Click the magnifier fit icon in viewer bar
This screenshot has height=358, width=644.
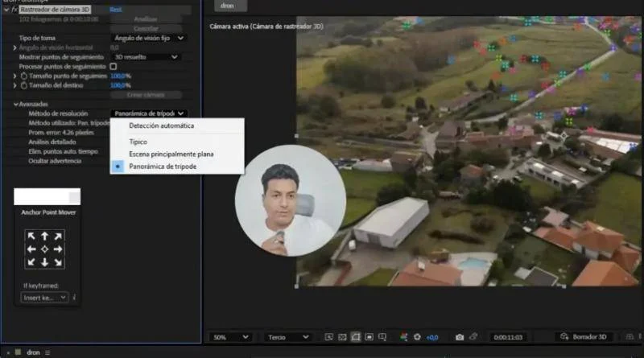coord(329,337)
